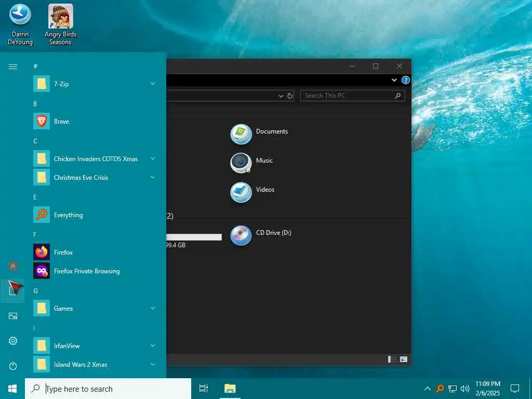
Task: Switch File Explorer to large icons view
Action: (403, 360)
